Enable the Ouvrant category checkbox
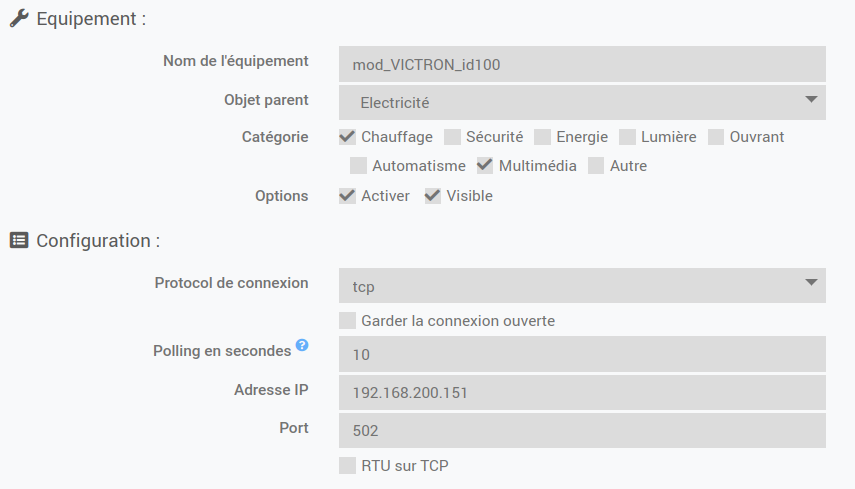The width and height of the screenshot is (855, 489). click(716, 137)
